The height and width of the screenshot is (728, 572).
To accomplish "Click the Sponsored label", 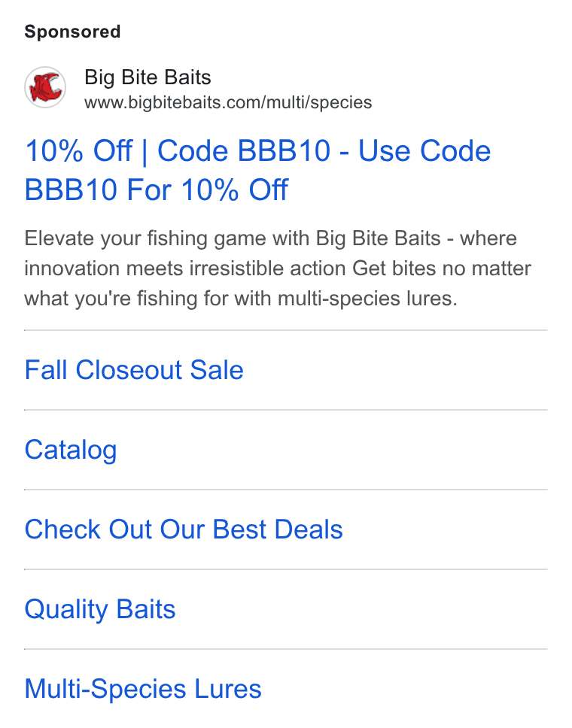I will coord(72,32).
